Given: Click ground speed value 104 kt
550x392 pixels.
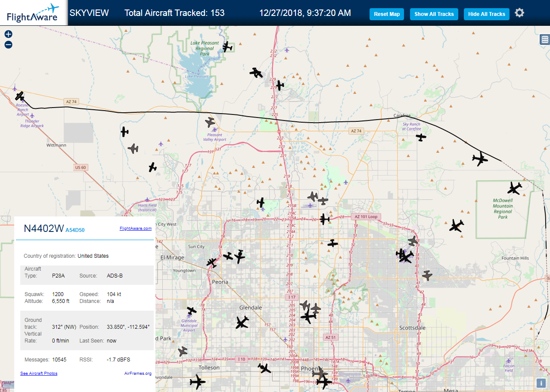Looking at the screenshot, I should (114, 294).
